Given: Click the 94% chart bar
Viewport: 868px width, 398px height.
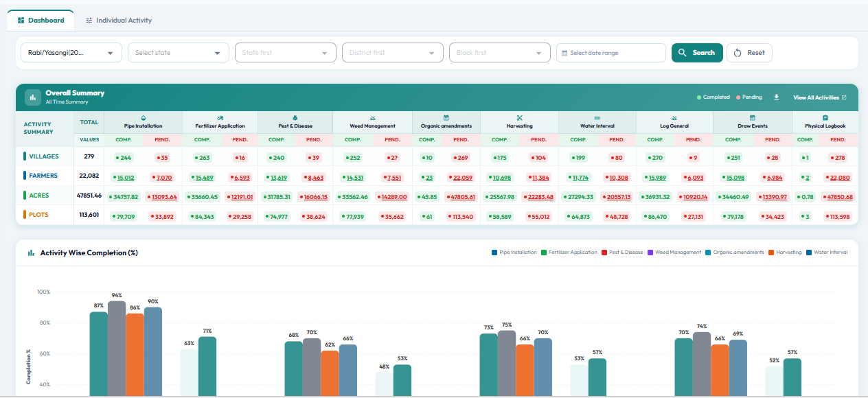Looking at the screenshot, I should [117, 349].
